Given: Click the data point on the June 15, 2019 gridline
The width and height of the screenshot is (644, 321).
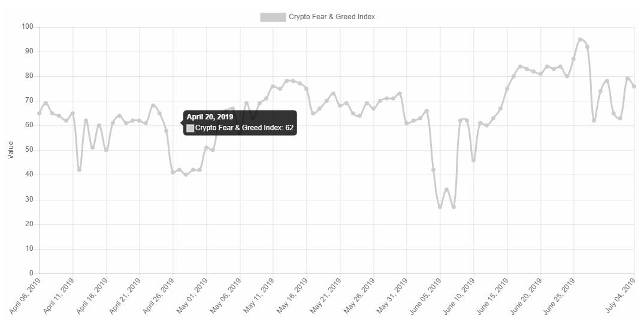Looking at the screenshot, I should click(507, 89).
